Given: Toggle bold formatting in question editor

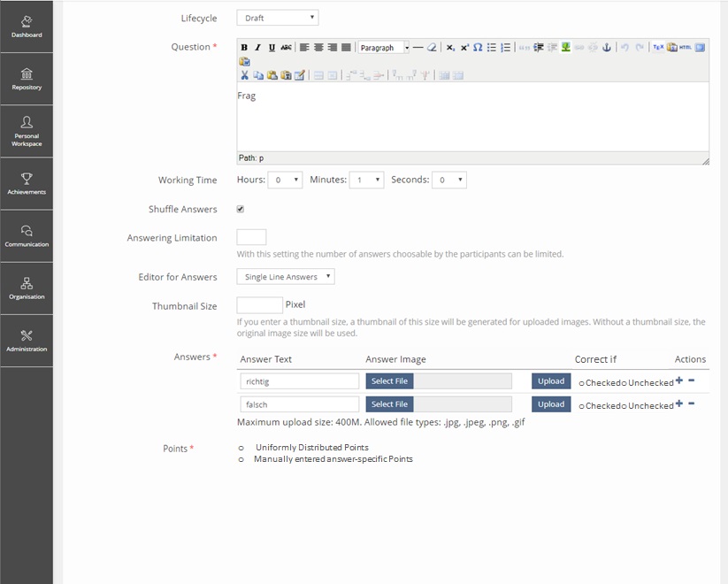Looking at the screenshot, I should tap(244, 48).
